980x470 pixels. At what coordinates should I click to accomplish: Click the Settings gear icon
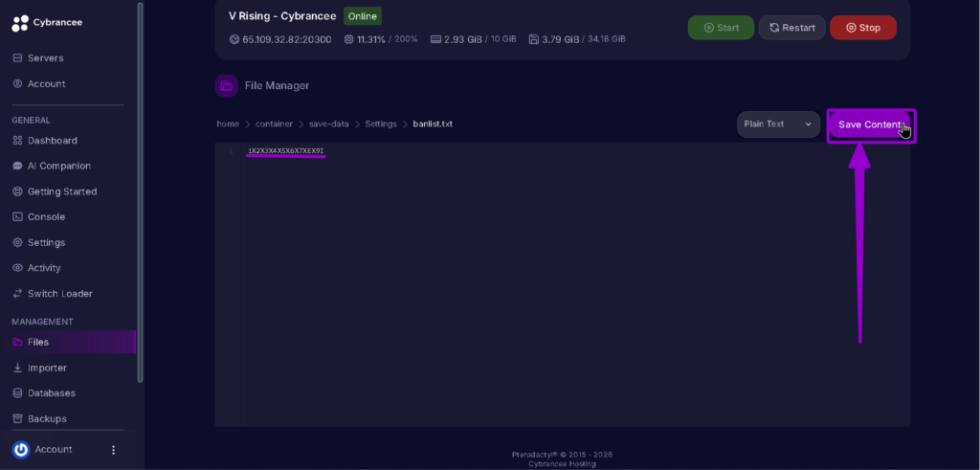17,242
